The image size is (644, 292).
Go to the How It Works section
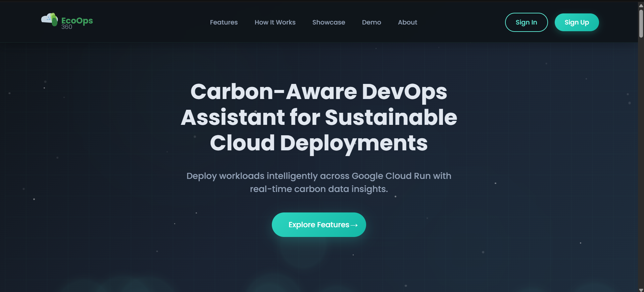[x=275, y=22]
